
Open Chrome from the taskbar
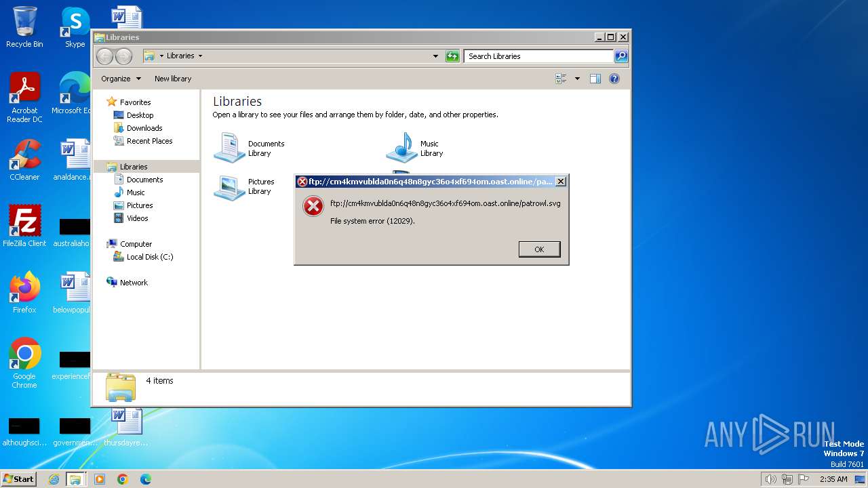click(123, 479)
